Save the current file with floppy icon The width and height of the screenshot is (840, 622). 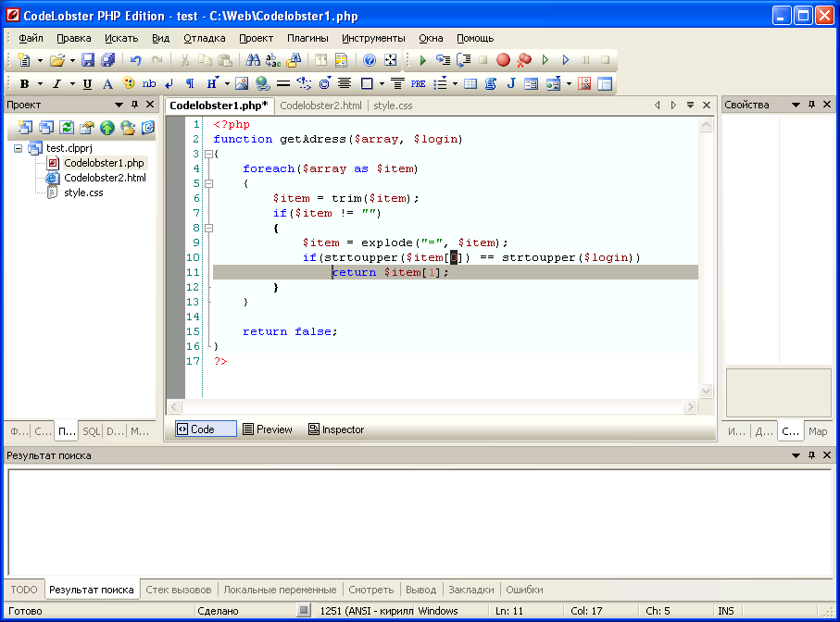tap(88, 60)
